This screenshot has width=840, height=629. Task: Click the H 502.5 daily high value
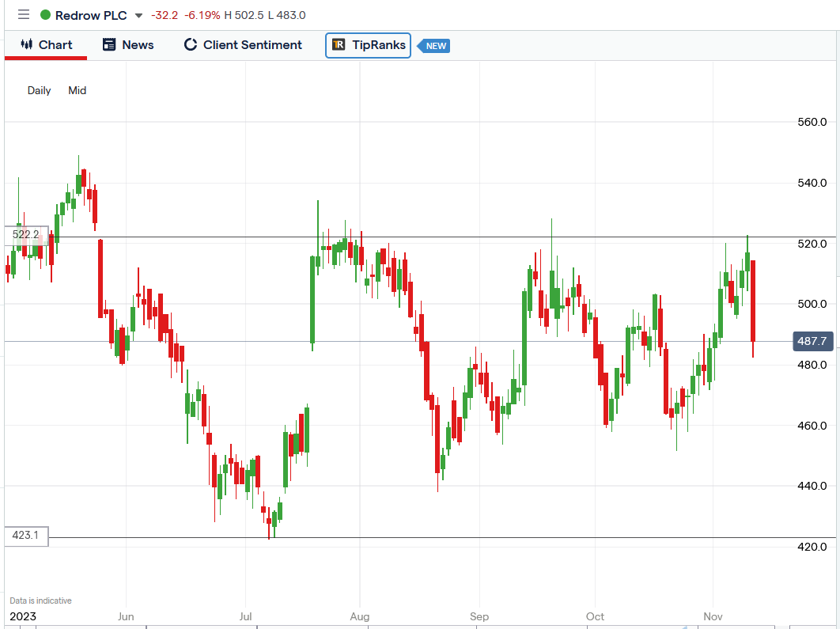244,15
